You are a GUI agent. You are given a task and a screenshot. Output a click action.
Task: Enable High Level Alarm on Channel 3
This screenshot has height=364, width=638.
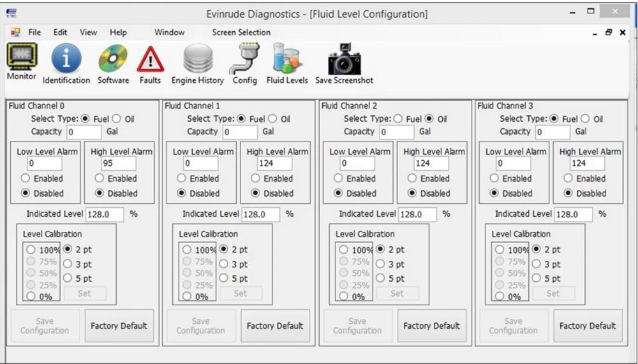[568, 178]
